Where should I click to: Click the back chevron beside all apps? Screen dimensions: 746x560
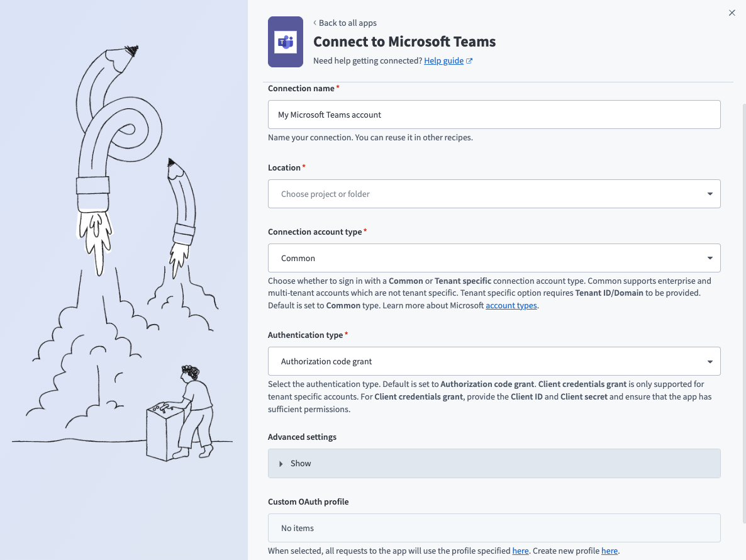[315, 23]
